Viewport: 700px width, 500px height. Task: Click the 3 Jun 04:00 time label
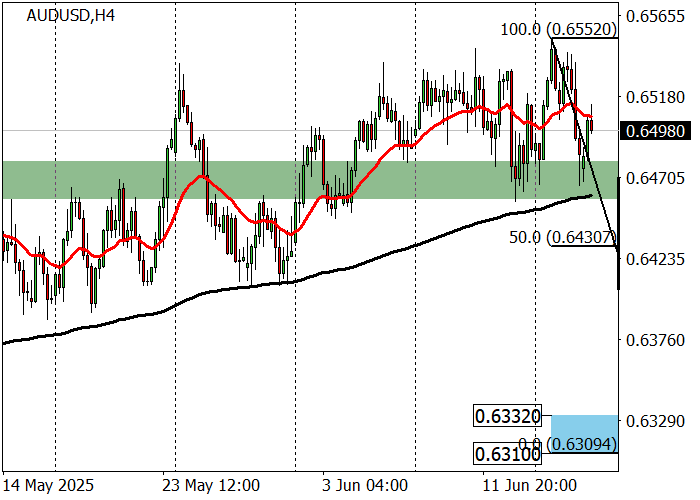point(365,485)
